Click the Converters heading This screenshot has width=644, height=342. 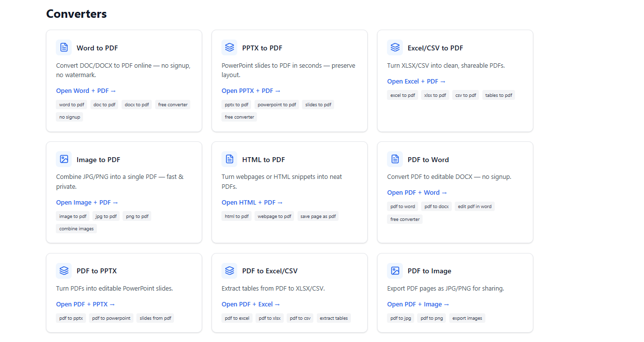(x=77, y=14)
